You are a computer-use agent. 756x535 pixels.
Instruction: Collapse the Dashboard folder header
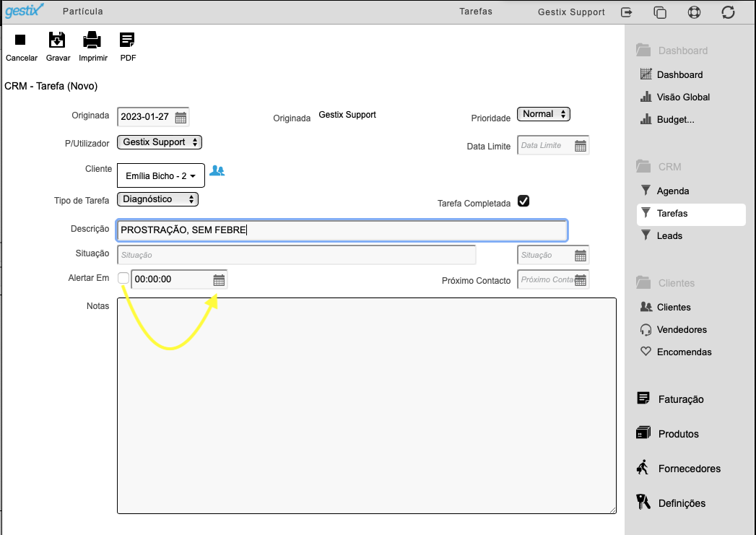pyautogui.click(x=672, y=50)
